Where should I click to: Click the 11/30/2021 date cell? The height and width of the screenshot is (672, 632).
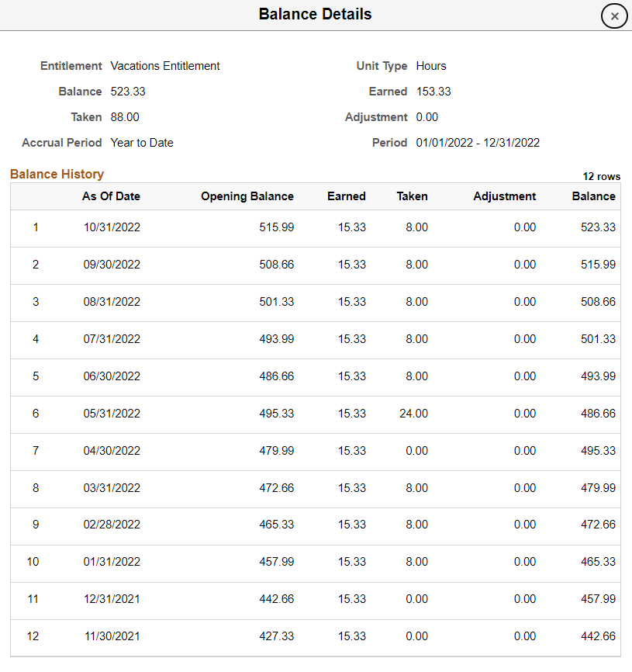(112, 636)
